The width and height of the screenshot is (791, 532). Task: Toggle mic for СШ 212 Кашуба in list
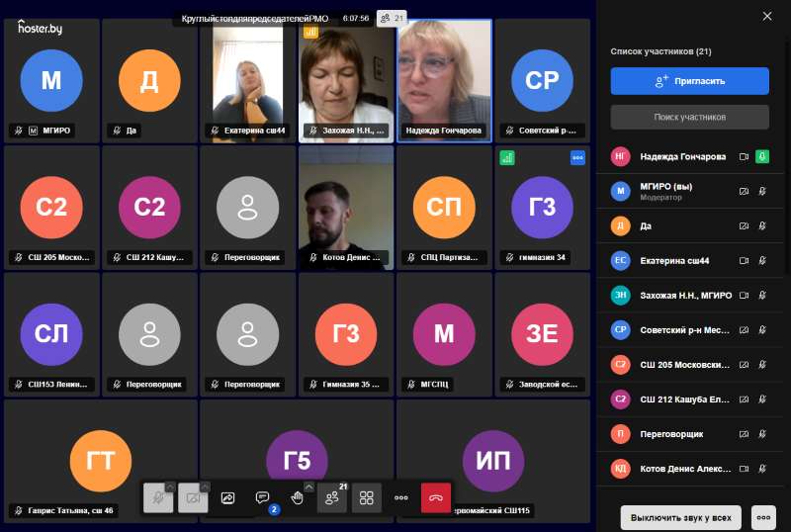pos(762,399)
